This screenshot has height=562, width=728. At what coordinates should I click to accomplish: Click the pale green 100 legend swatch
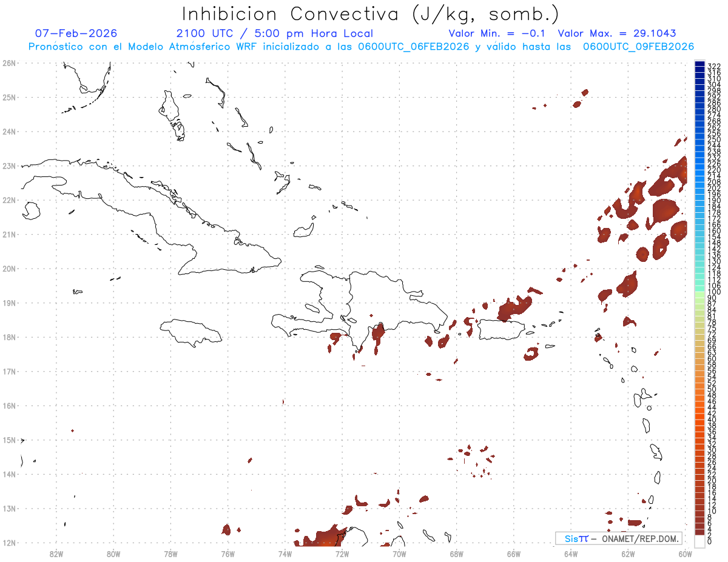700,293
